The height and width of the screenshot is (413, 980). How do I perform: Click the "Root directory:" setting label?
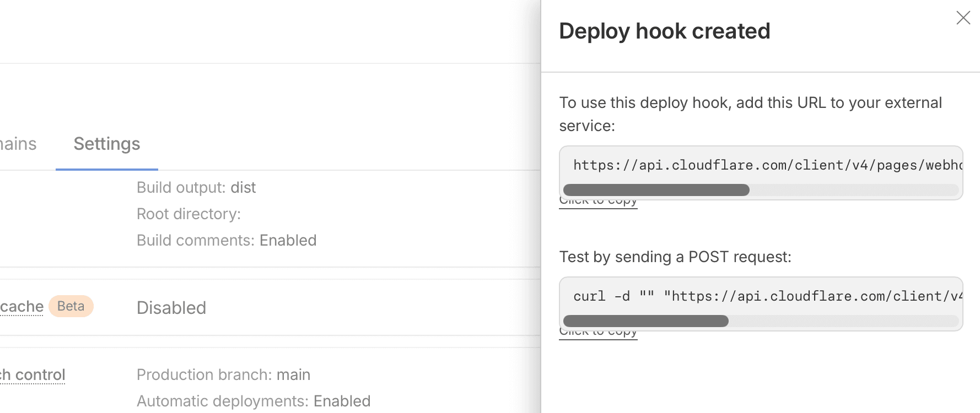click(x=189, y=214)
